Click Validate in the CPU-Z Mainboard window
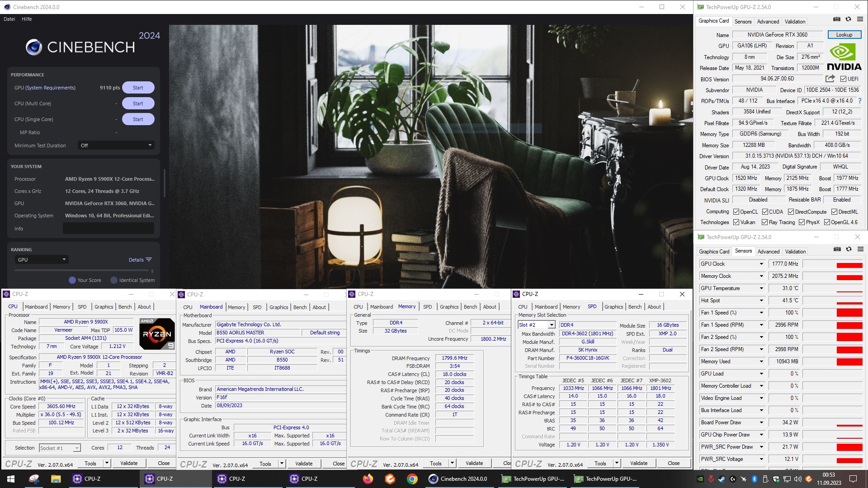Screen dimensions: 868x488 (304, 464)
